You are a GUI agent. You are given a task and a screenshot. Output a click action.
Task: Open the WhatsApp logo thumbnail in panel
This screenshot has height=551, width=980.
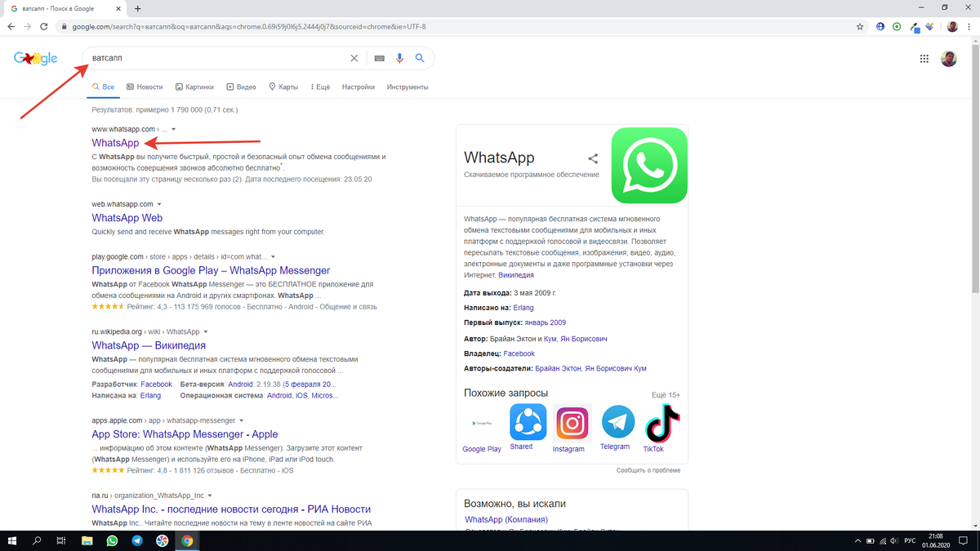pos(649,165)
